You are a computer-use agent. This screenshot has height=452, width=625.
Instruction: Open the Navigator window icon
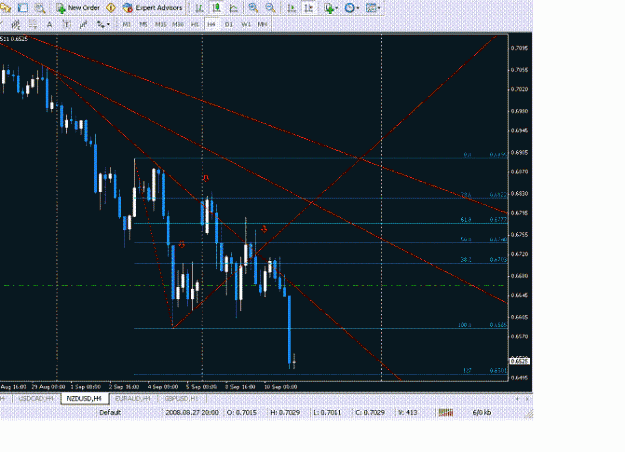tap(6, 8)
